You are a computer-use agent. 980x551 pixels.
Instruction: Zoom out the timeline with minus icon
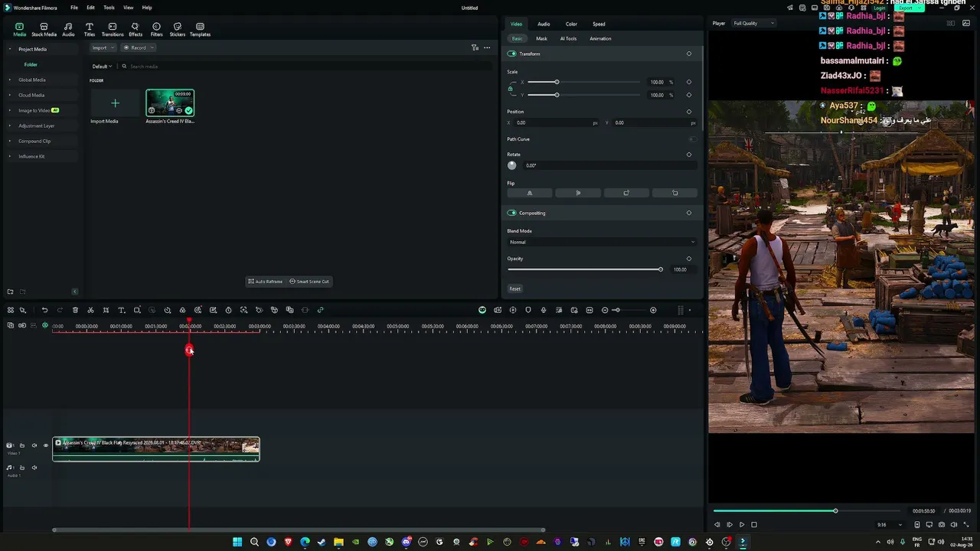click(x=605, y=310)
